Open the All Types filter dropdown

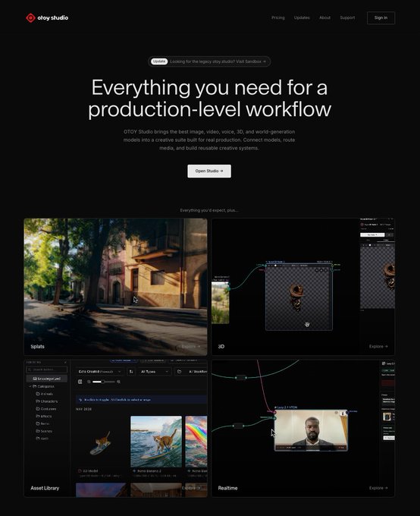(154, 372)
